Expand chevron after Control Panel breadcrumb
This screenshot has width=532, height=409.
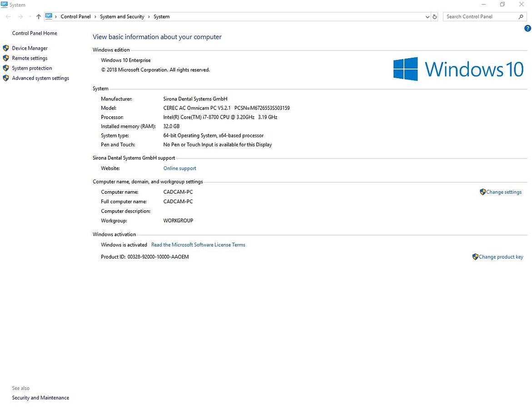(95, 17)
